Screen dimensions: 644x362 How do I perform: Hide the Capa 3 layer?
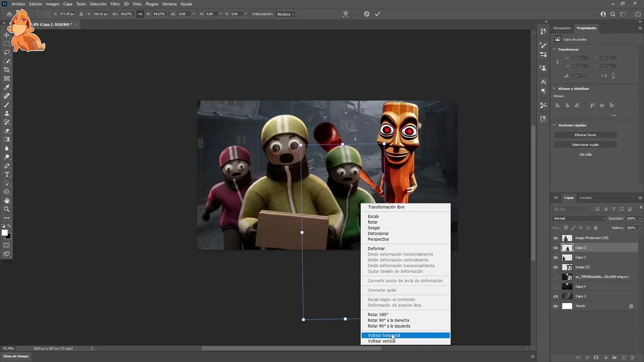[x=555, y=257]
